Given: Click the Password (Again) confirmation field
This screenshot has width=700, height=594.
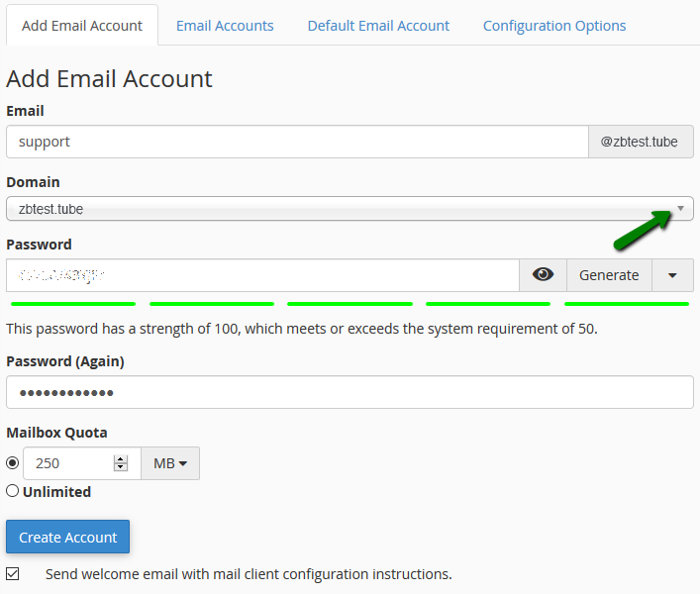Looking at the screenshot, I should 350,392.
